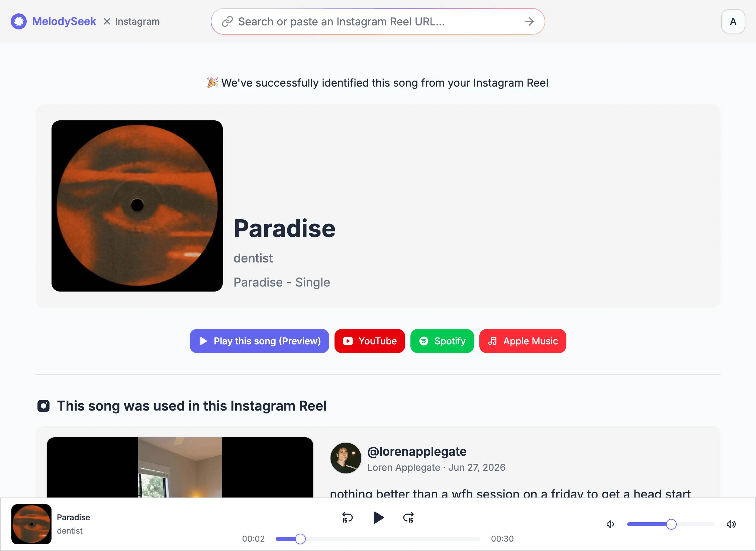Open the song on Spotify

(x=442, y=341)
